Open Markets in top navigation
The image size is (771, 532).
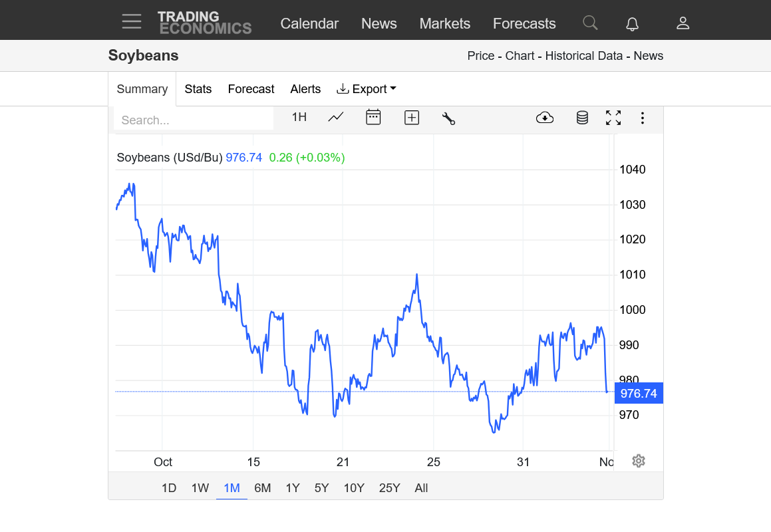pyautogui.click(x=444, y=23)
